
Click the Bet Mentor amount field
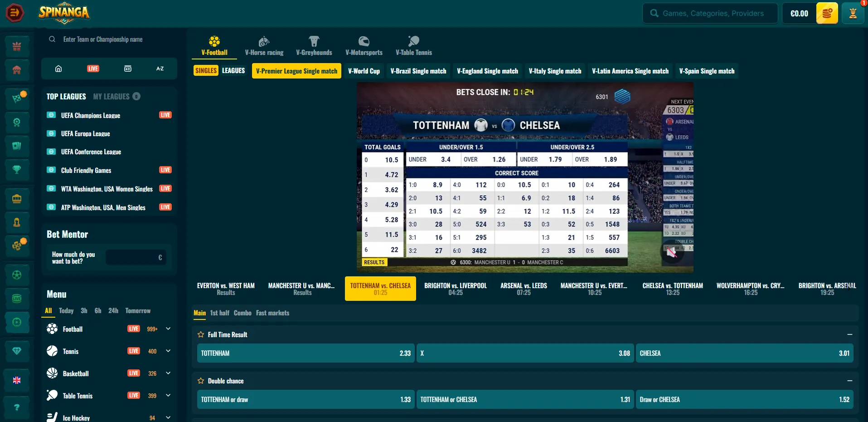point(136,257)
